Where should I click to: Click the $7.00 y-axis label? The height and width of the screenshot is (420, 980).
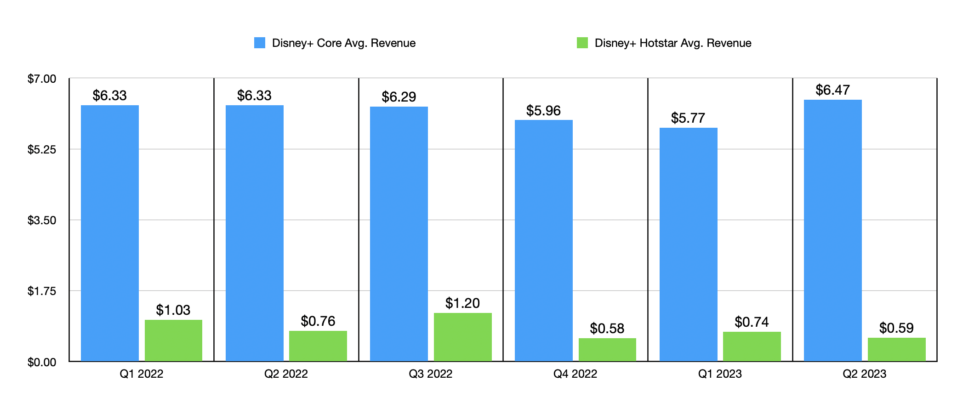42,79
